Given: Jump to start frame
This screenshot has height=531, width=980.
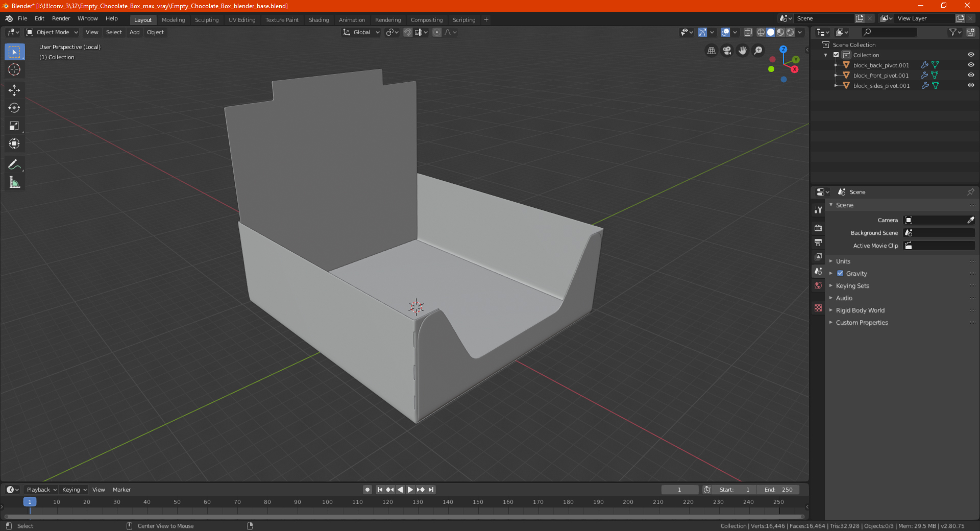Looking at the screenshot, I should [x=380, y=490].
